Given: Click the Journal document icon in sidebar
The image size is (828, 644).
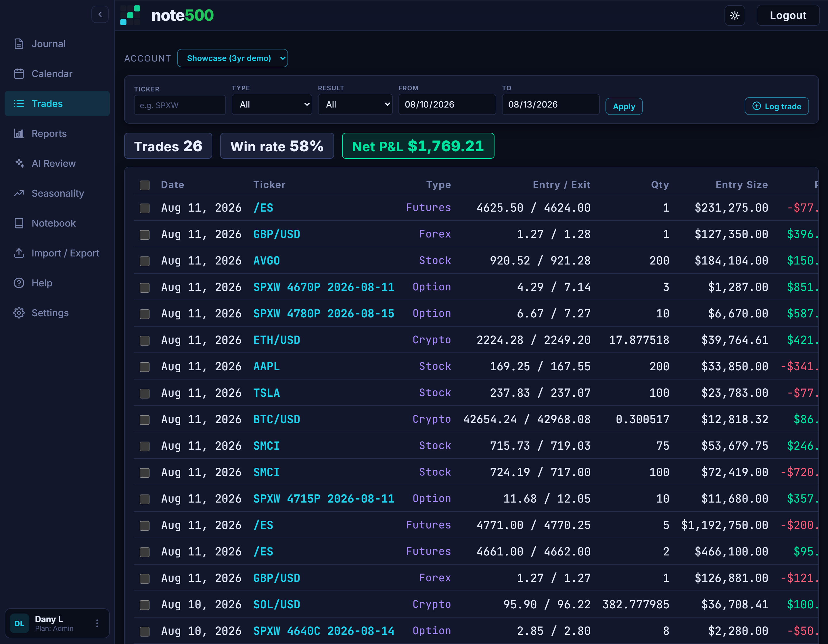Looking at the screenshot, I should pos(19,44).
